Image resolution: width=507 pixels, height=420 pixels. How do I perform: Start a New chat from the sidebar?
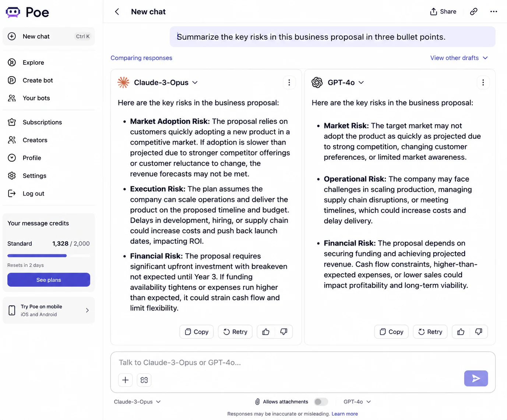[x=49, y=36]
